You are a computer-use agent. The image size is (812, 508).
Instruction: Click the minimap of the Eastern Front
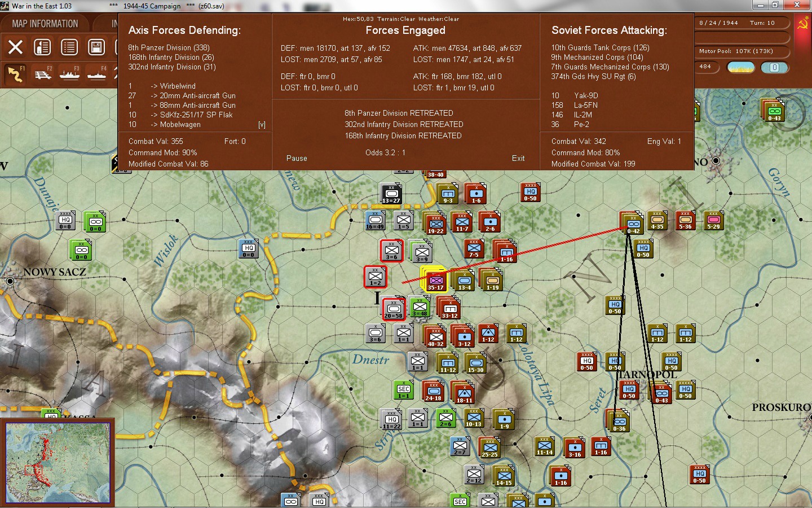tap(58, 462)
